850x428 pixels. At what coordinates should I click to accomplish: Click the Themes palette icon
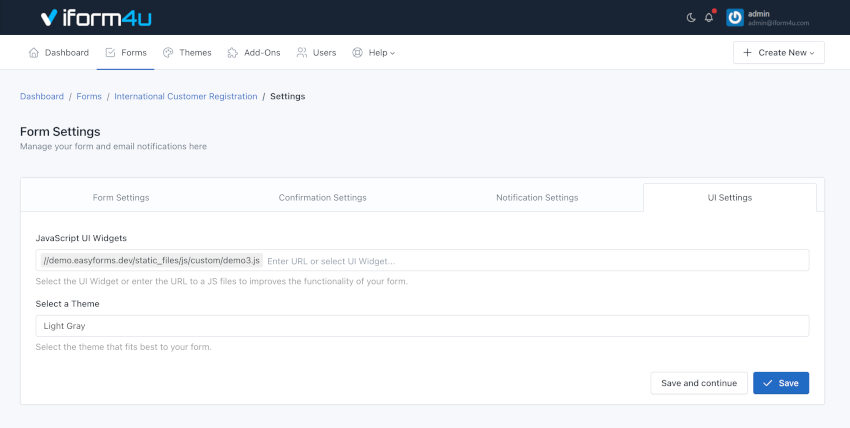pos(168,52)
